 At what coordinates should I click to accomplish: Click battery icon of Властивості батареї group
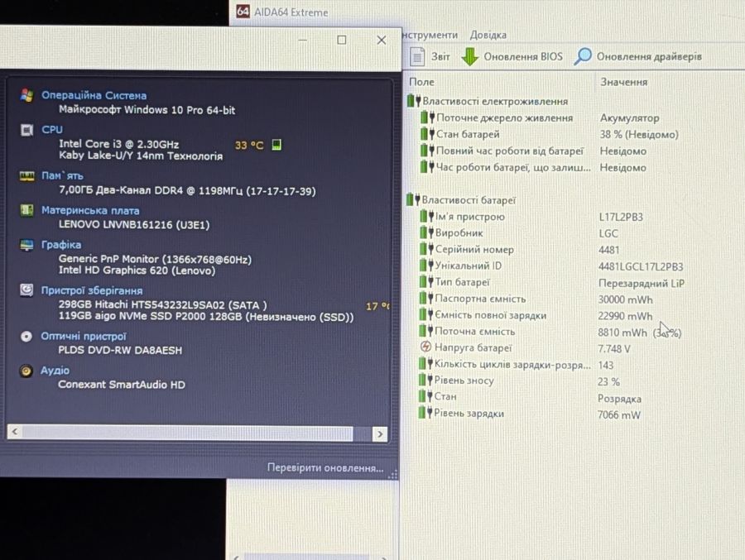(413, 199)
